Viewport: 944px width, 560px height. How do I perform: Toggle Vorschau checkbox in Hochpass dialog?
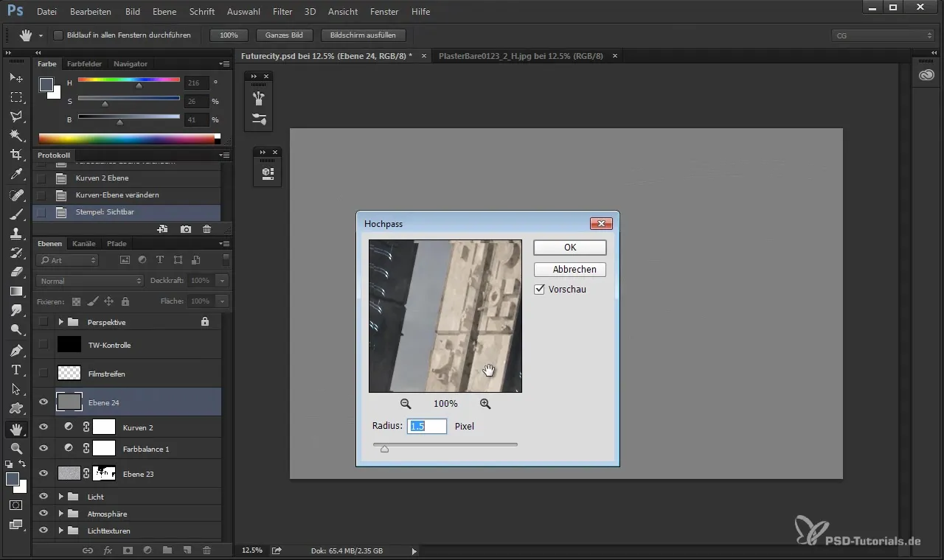click(x=539, y=290)
